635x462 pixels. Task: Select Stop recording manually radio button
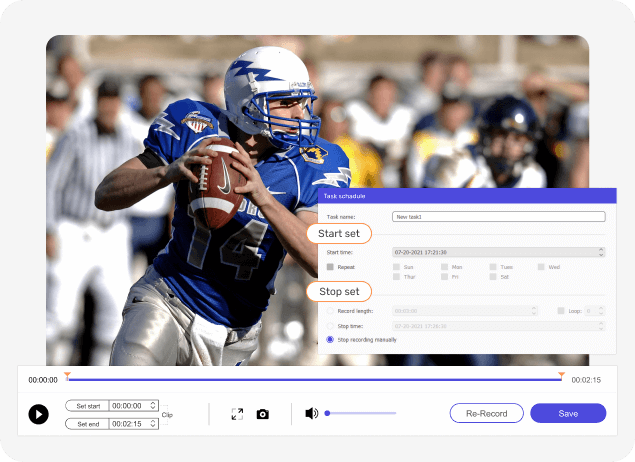coord(330,339)
